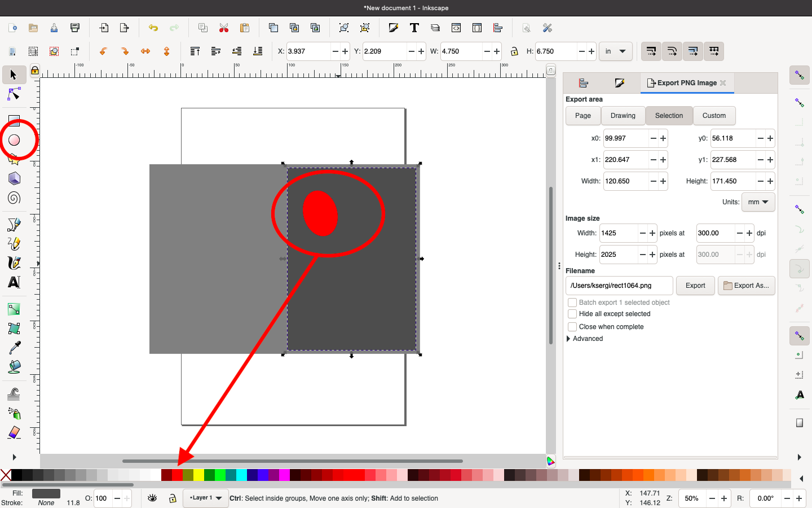Image resolution: width=812 pixels, height=508 pixels.
Task: Select the Color picker (dropper) tool
Action: 14,348
